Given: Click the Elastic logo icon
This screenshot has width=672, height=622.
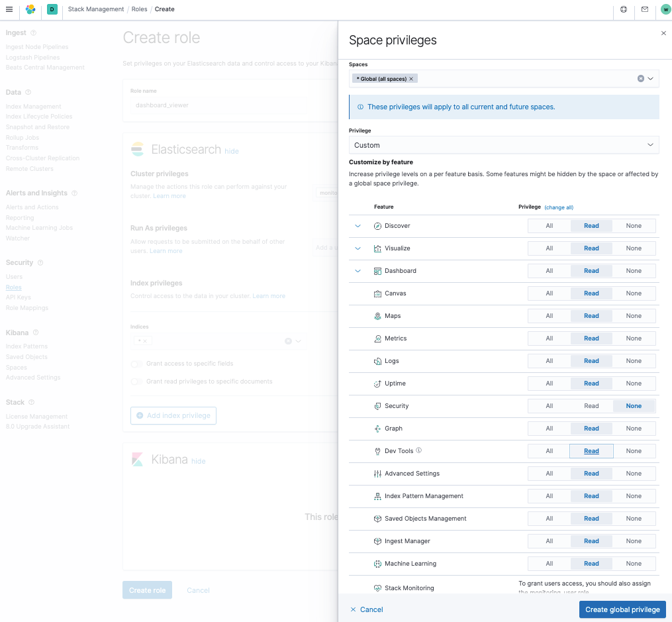Looking at the screenshot, I should click(30, 9).
